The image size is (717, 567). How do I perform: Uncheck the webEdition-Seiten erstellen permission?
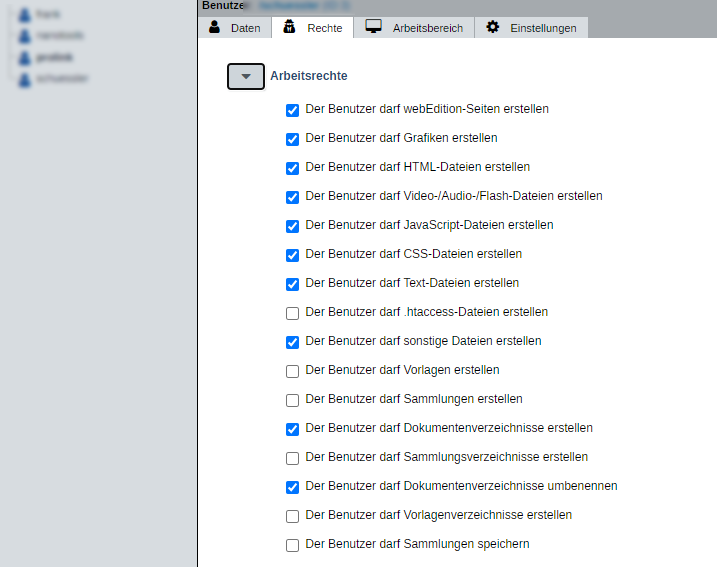click(293, 110)
